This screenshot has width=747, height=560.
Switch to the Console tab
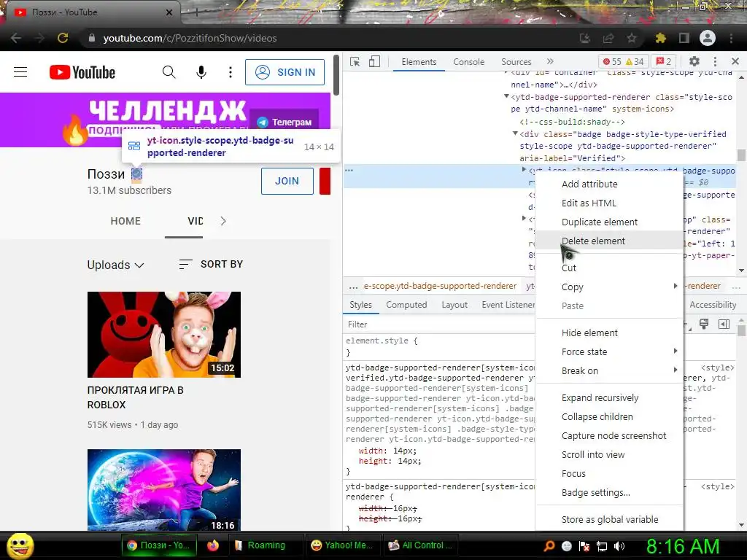[469, 62]
